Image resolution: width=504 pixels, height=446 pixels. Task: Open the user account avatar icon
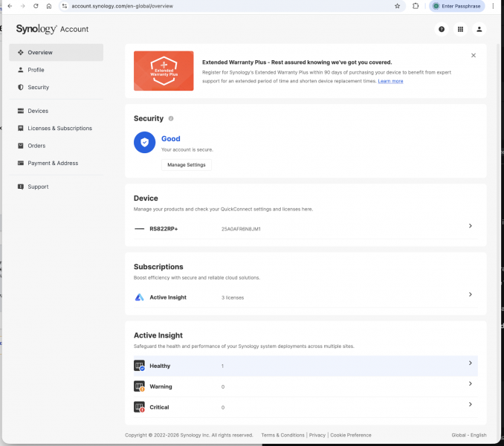(x=479, y=29)
